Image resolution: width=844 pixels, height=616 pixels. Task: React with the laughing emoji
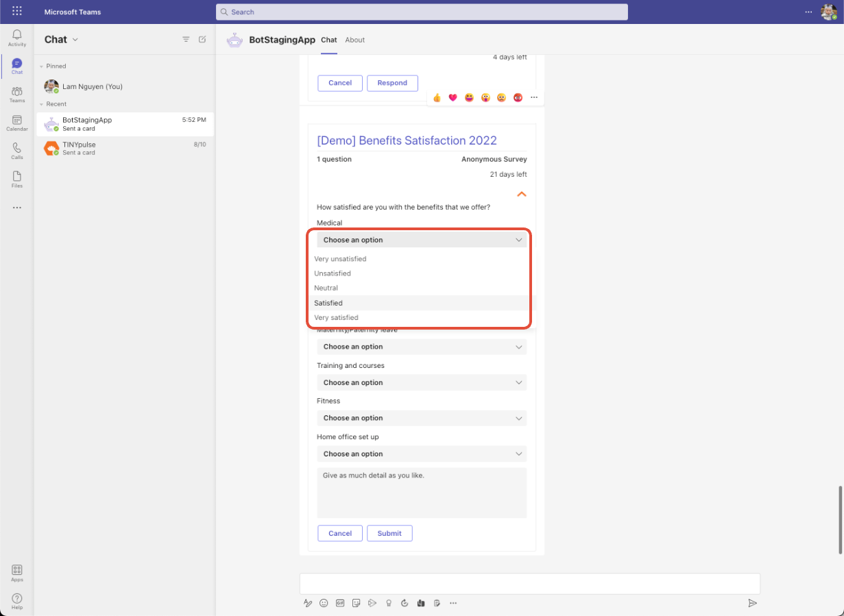(x=469, y=98)
